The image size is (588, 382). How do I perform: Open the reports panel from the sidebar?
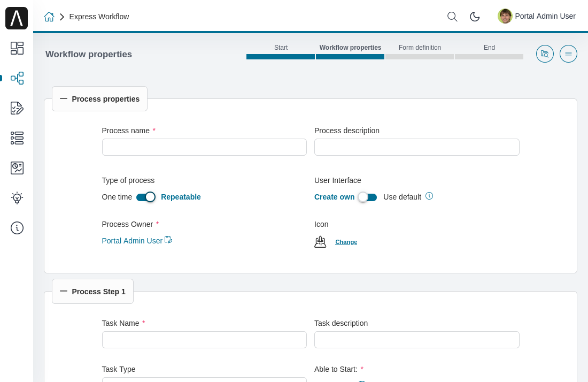[x=17, y=167]
